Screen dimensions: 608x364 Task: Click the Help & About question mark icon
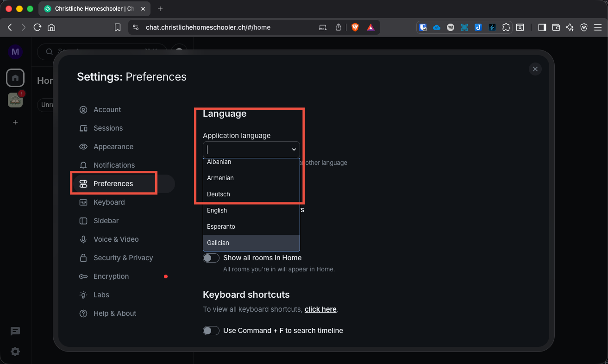[x=83, y=314]
